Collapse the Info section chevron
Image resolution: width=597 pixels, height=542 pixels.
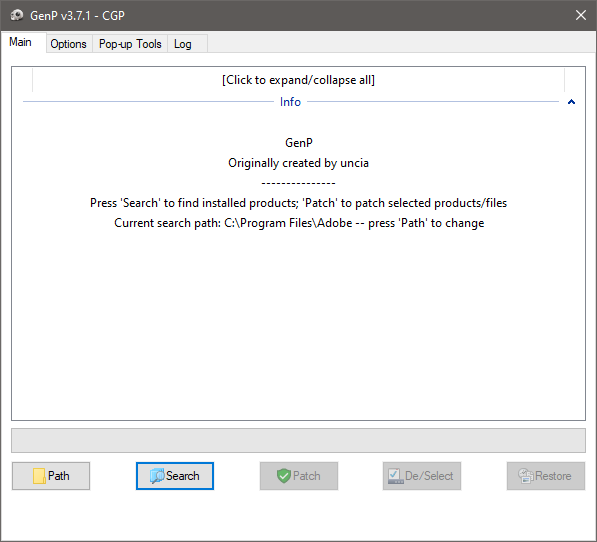571,102
